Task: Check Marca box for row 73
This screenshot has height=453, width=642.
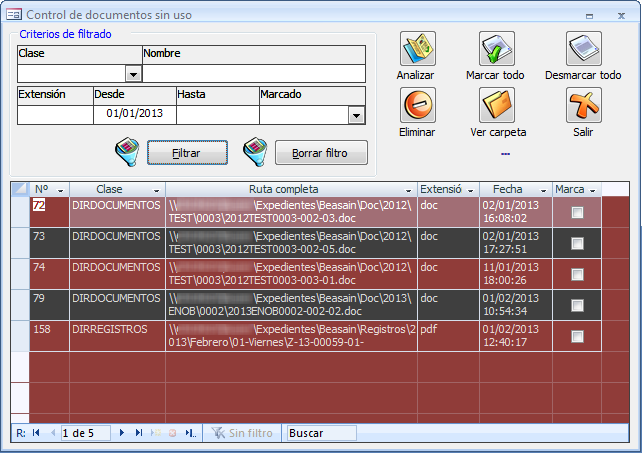Action: pos(577,243)
